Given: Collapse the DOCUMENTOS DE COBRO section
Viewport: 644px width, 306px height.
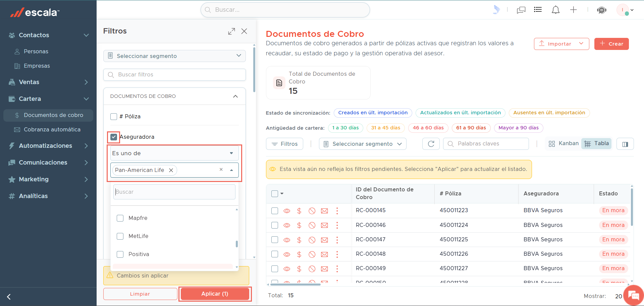Looking at the screenshot, I should pos(235,97).
